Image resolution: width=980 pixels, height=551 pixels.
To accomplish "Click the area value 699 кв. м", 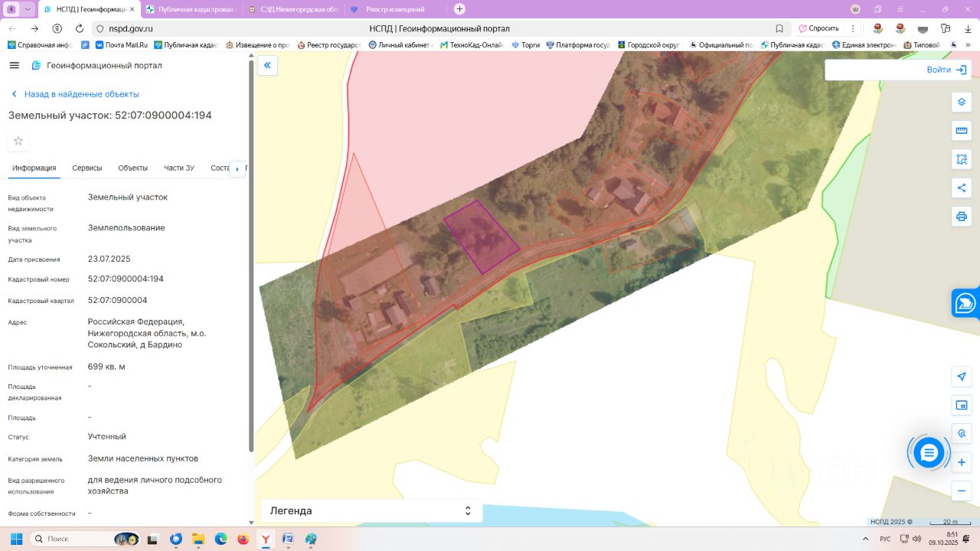I will point(106,367).
